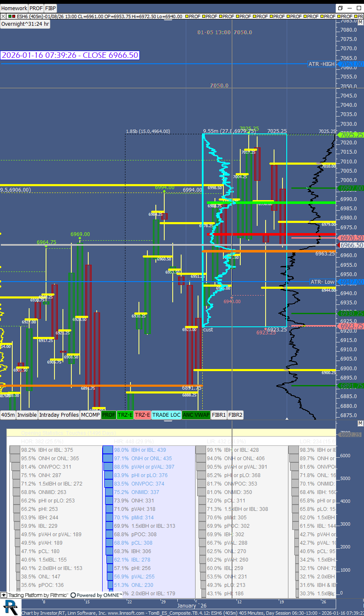The width and height of the screenshot is (364, 616).
Task: Click the ESH6 candle color icon in legend
Action: pos(11,16)
